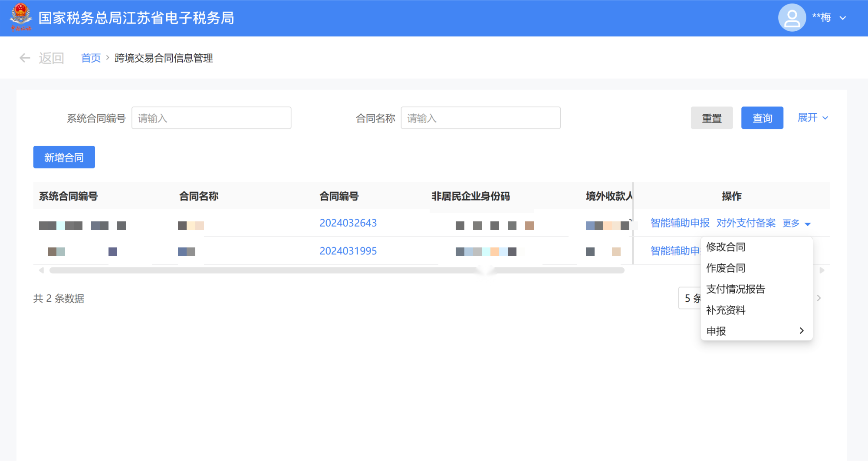Select 修改合同 from the menu
Image resolution: width=868 pixels, height=461 pixels.
click(726, 247)
